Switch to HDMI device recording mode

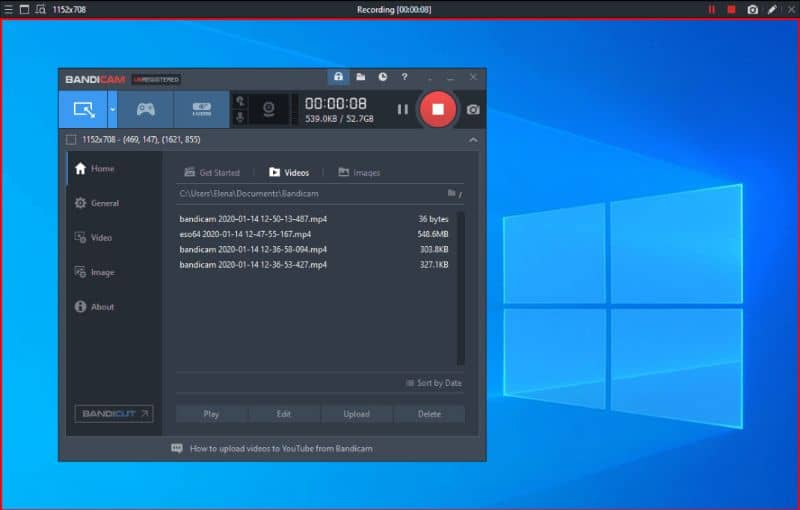[x=202, y=109]
